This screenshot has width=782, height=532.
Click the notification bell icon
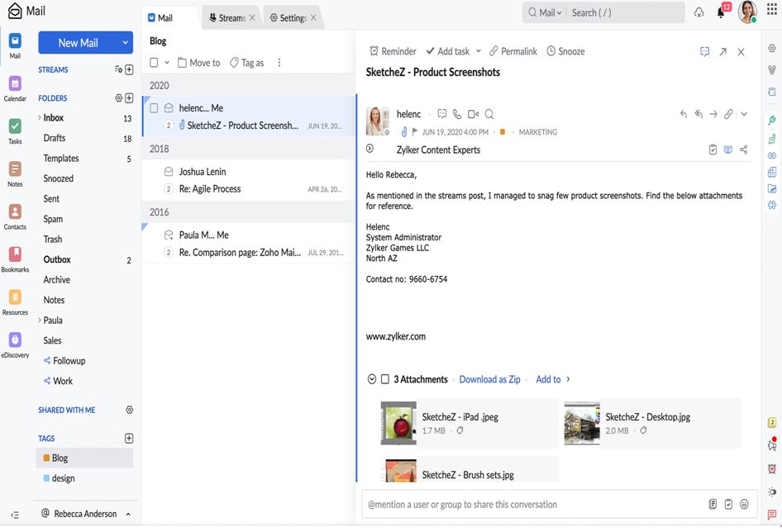click(x=721, y=12)
